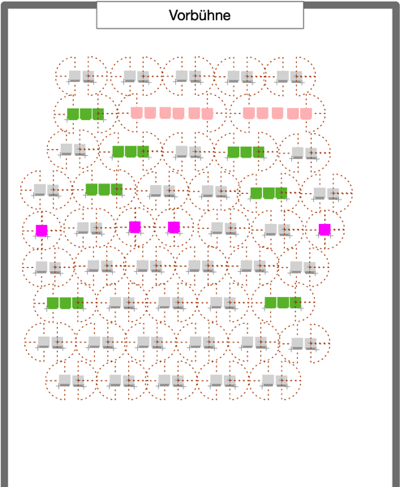Select the middle seat of the right green group in the third row
The image size is (400, 487).
coord(246,152)
